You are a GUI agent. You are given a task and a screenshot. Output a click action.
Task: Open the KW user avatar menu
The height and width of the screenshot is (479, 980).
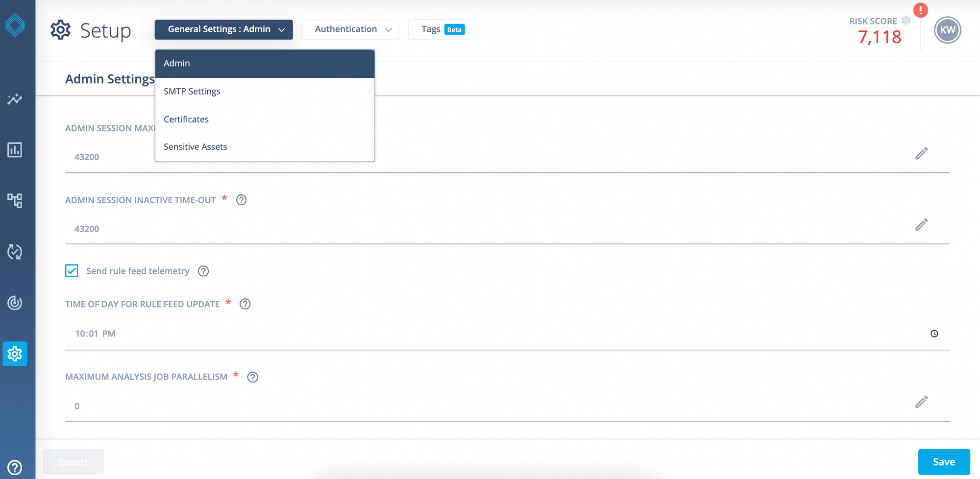point(947,30)
